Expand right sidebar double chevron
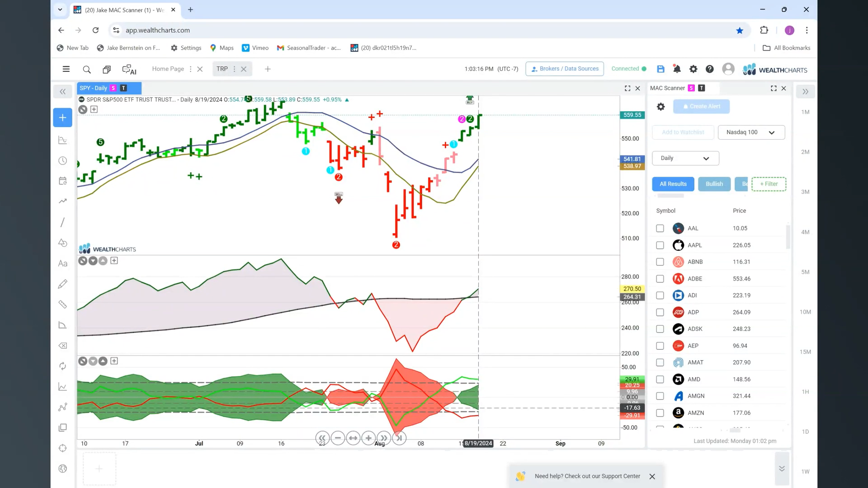The width and height of the screenshot is (868, 488). [x=805, y=92]
